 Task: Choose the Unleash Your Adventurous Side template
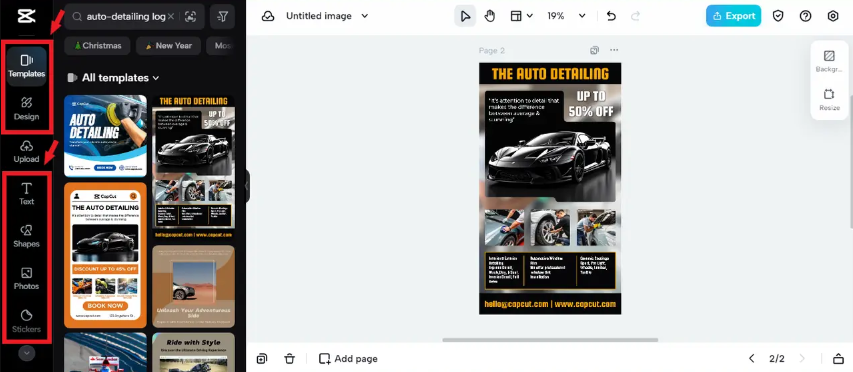pyautogui.click(x=194, y=286)
